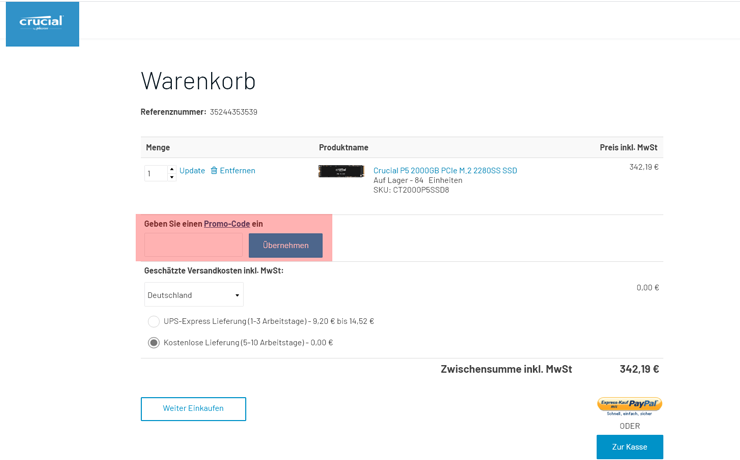Click Geschätzte Versandkosten inkl. MwSt label

214,271
